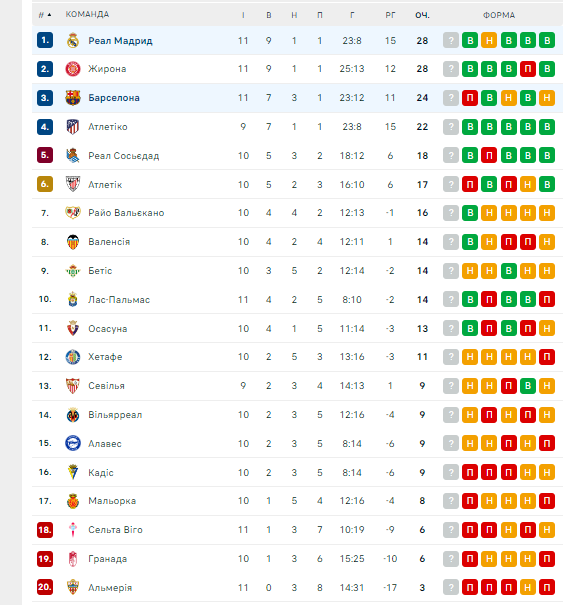
Task: Click the gray ? next-match badge for Betis
Action: click(451, 271)
